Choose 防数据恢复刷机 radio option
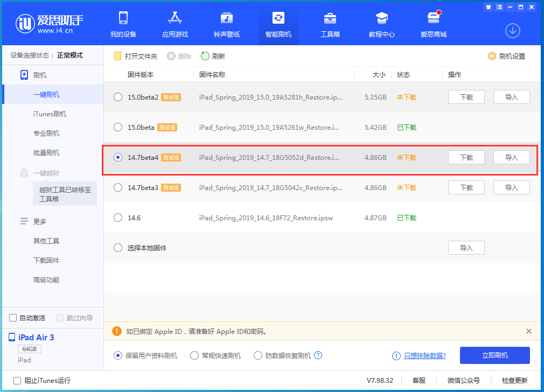 258,355
